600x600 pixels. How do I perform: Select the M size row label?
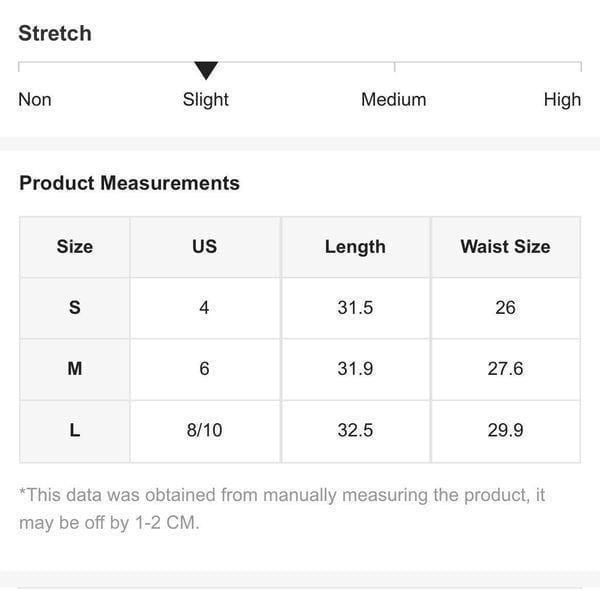tap(75, 369)
